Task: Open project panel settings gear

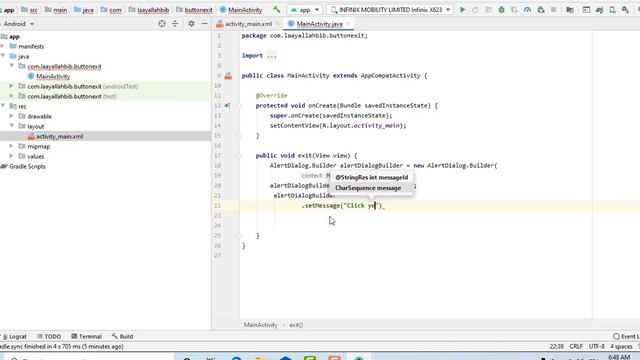Action: tap(191, 24)
